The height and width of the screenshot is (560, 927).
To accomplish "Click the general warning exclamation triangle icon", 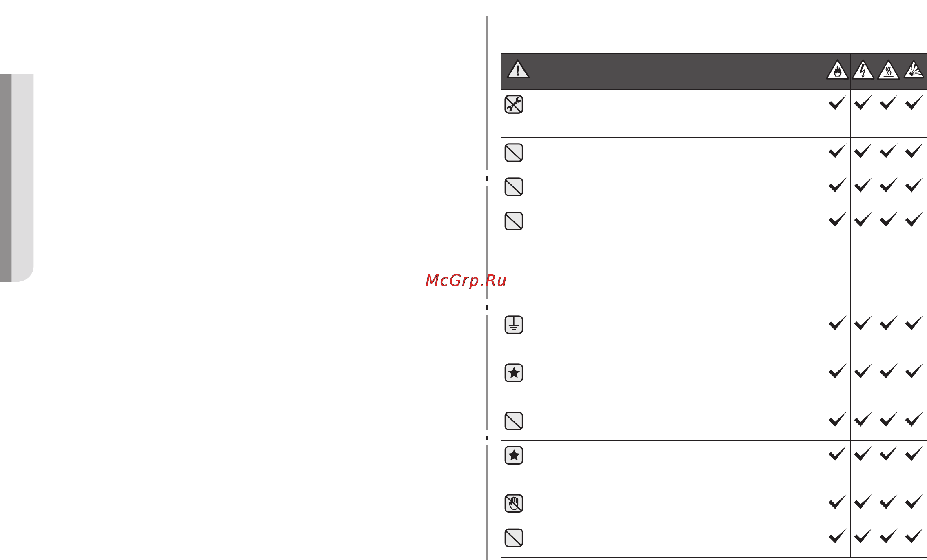I will point(518,69).
